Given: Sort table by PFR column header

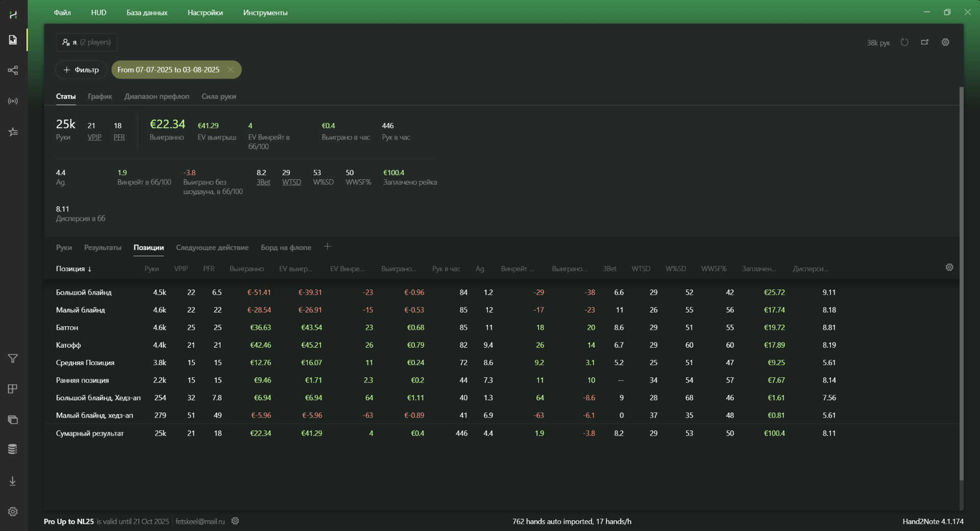Looking at the screenshot, I should point(209,269).
